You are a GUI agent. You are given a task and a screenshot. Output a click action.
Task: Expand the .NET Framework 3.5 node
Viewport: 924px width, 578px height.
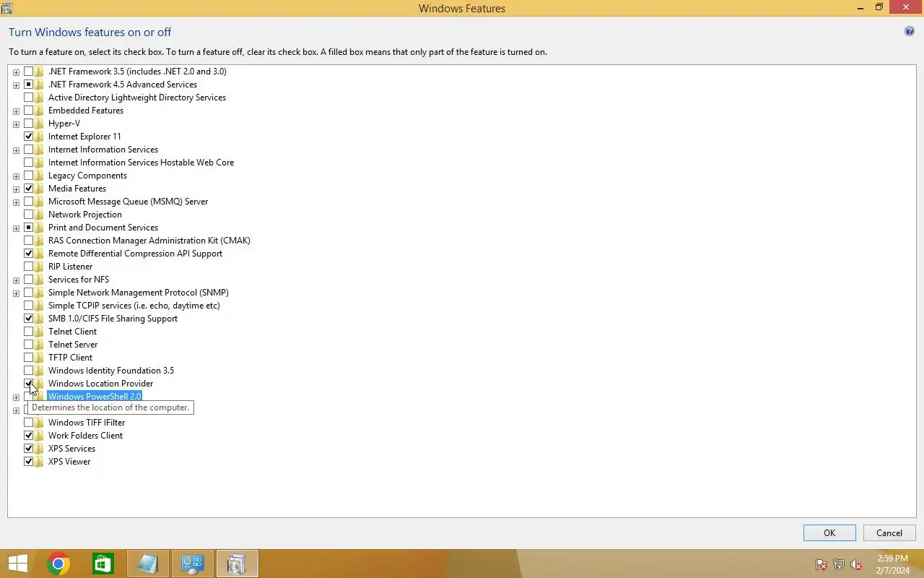16,72
